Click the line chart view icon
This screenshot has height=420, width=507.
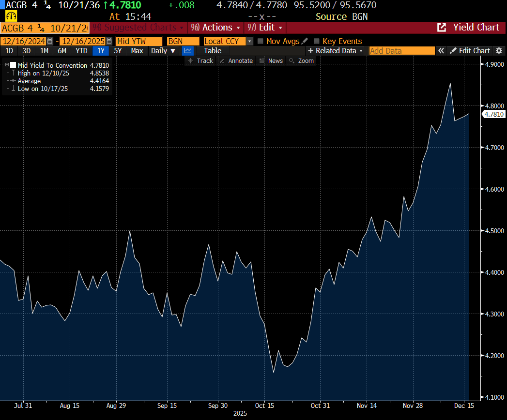coord(188,51)
